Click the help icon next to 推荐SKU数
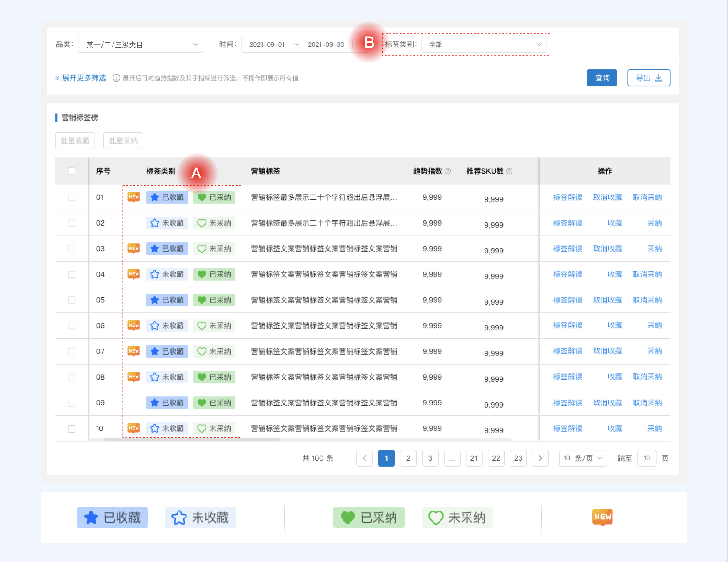Image resolution: width=728 pixels, height=562 pixels. (x=509, y=171)
